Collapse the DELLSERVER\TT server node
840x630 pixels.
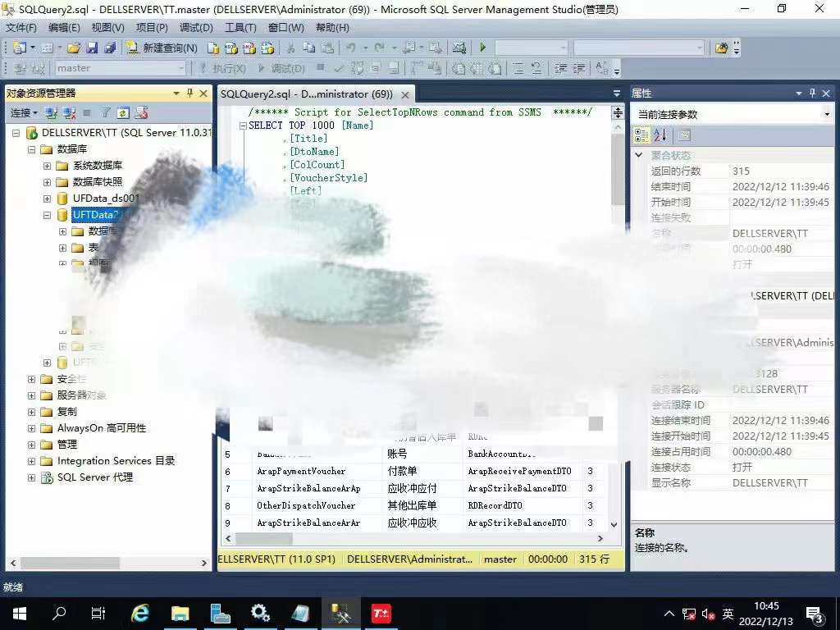tap(16, 133)
